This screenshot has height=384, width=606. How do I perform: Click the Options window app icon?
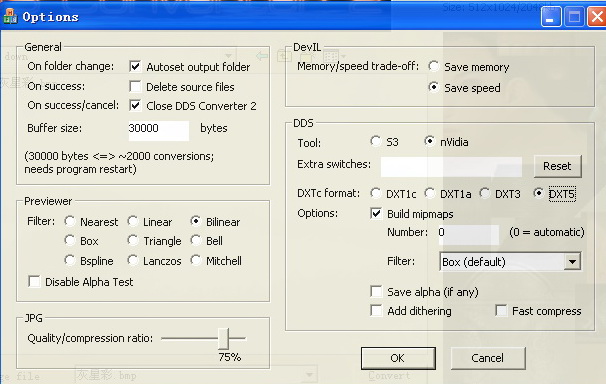tap(10, 17)
